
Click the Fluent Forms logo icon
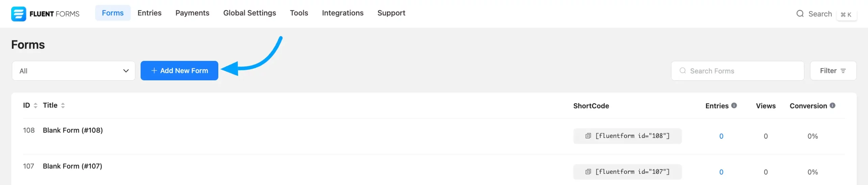[x=18, y=14]
